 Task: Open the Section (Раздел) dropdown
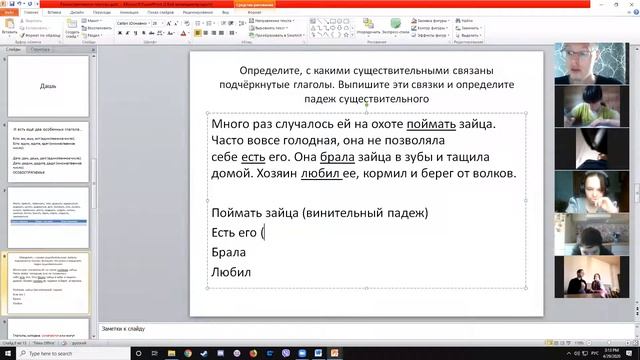[x=91, y=36]
